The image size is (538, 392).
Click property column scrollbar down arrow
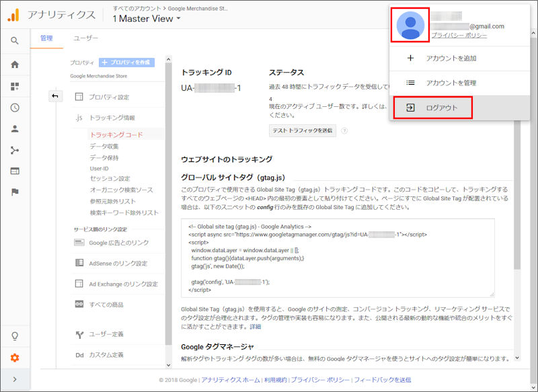tap(169, 365)
